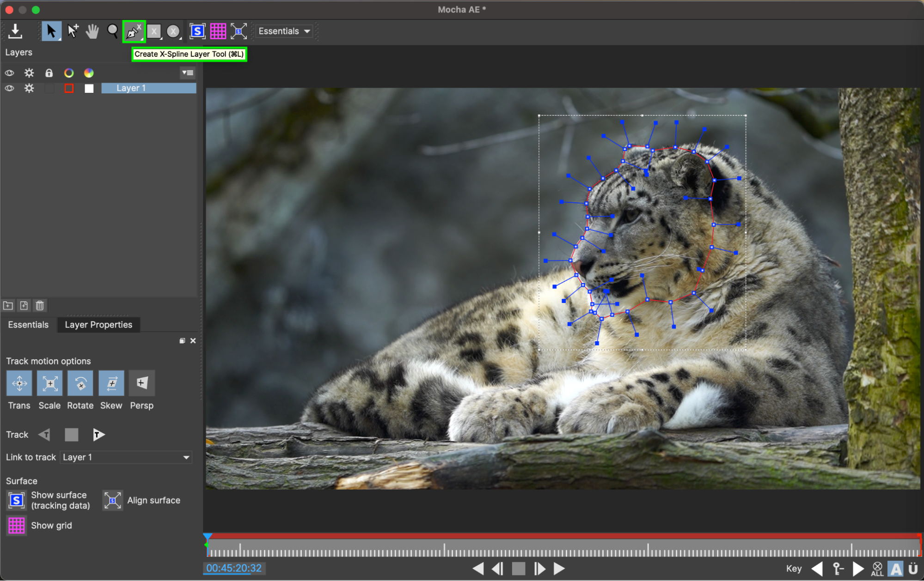Toggle the Skew motion option
The width and height of the screenshot is (924, 581).
pyautogui.click(x=111, y=383)
